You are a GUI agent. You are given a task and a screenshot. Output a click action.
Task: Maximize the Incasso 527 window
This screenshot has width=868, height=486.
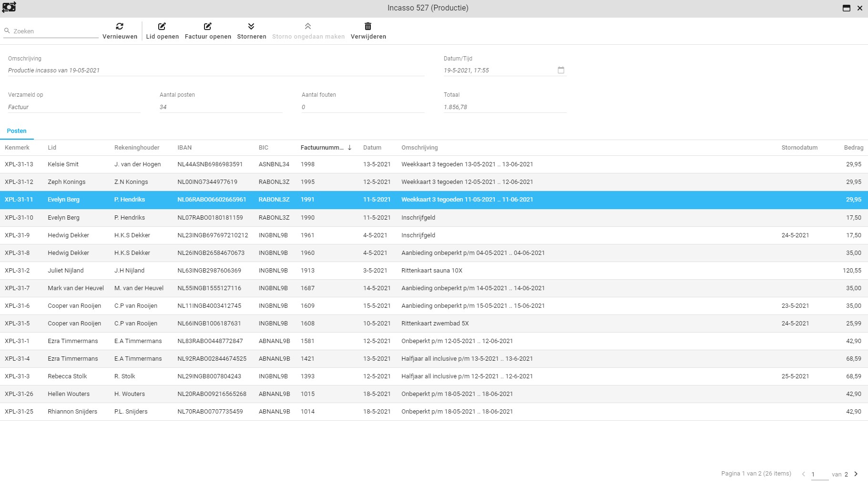[x=847, y=8]
